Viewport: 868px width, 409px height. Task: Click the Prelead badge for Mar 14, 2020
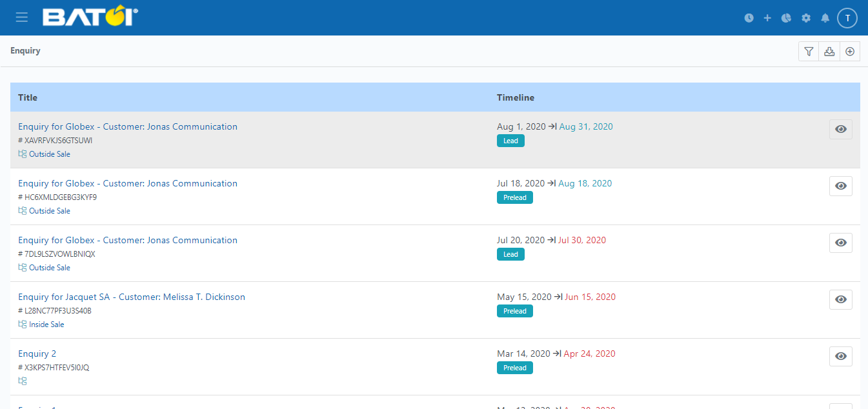click(x=515, y=368)
